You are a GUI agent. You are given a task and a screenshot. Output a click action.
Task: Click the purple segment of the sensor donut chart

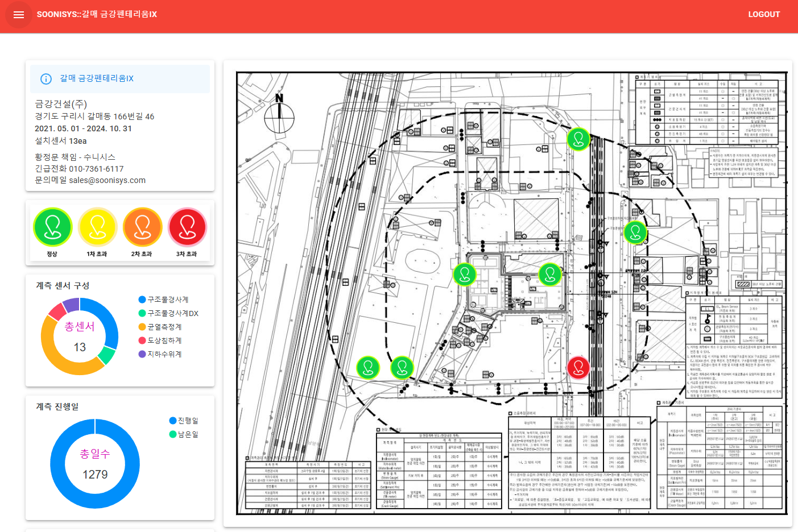click(71, 305)
